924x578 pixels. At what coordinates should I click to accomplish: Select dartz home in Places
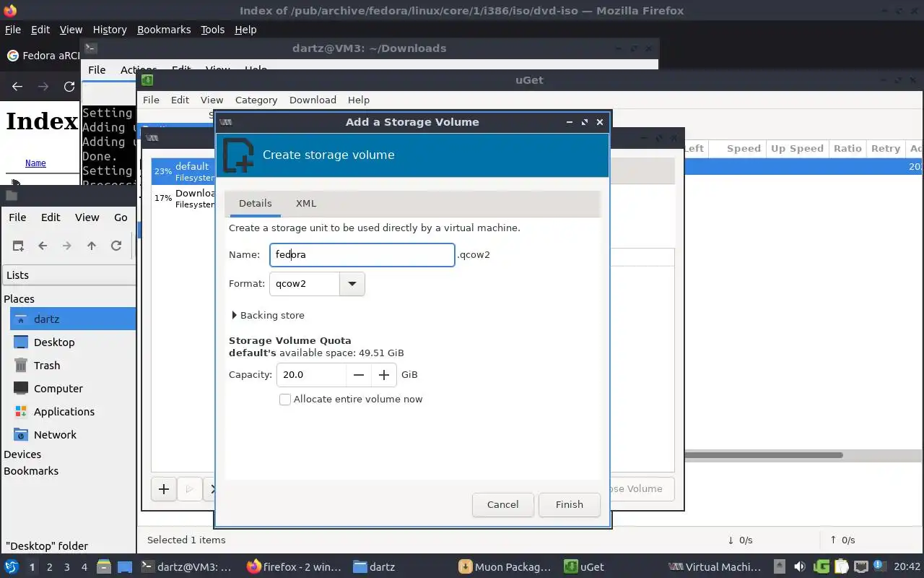pyautogui.click(x=73, y=319)
